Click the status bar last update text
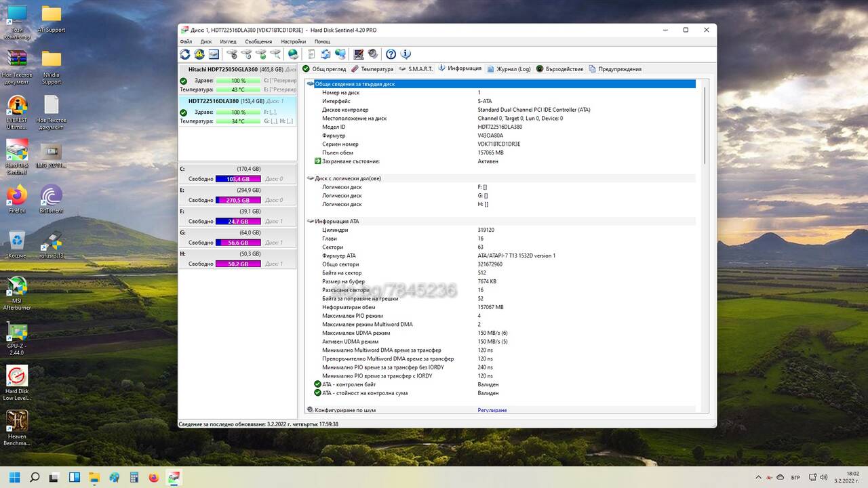This screenshot has height=488, width=868. [x=258, y=424]
